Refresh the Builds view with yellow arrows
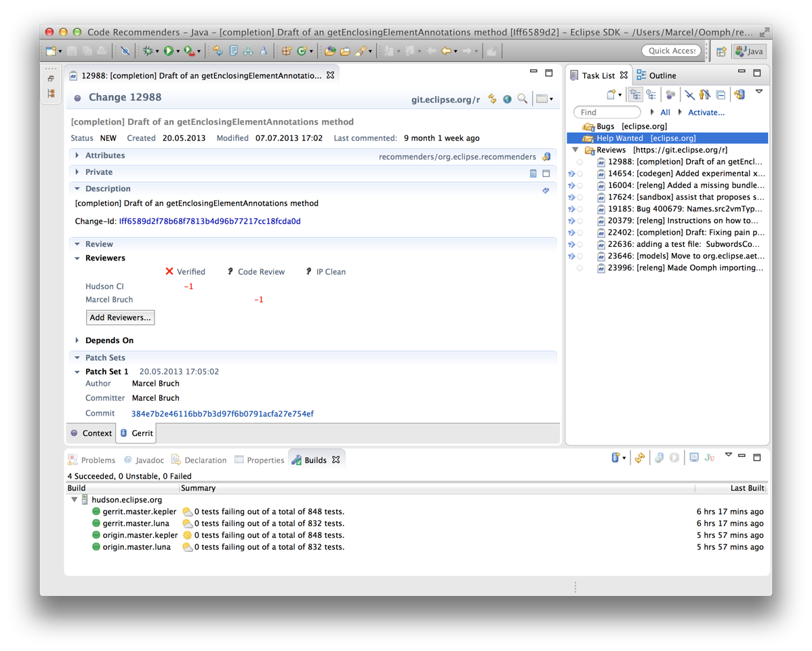Image resolution: width=812 pixels, height=651 pixels. pyautogui.click(x=639, y=458)
